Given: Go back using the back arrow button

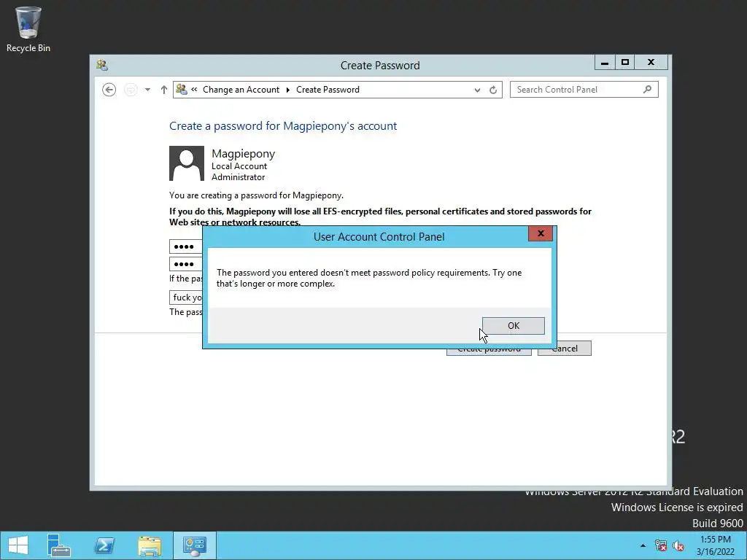Looking at the screenshot, I should (109, 90).
